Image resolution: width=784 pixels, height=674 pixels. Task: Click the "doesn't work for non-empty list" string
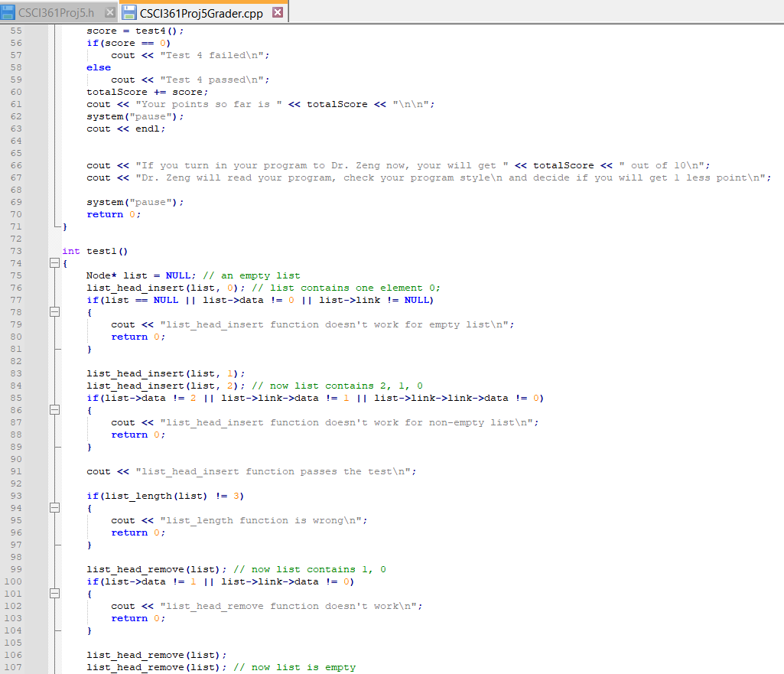coord(346,422)
